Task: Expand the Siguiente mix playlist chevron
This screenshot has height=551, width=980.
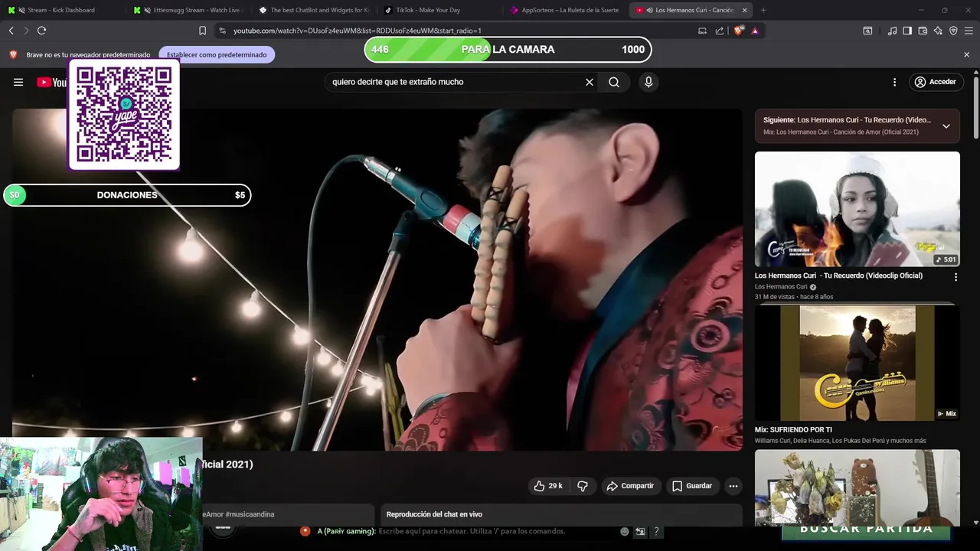Action: pyautogui.click(x=946, y=126)
